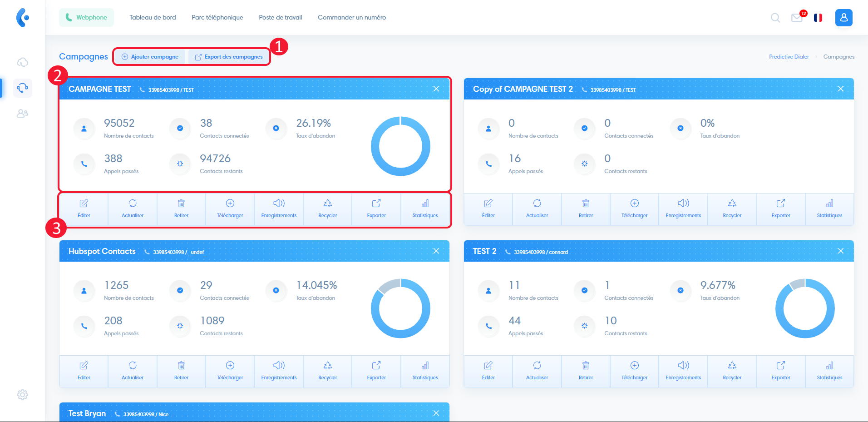Click Export des campagnes button
Viewport: 868px width, 422px height.
click(x=229, y=57)
